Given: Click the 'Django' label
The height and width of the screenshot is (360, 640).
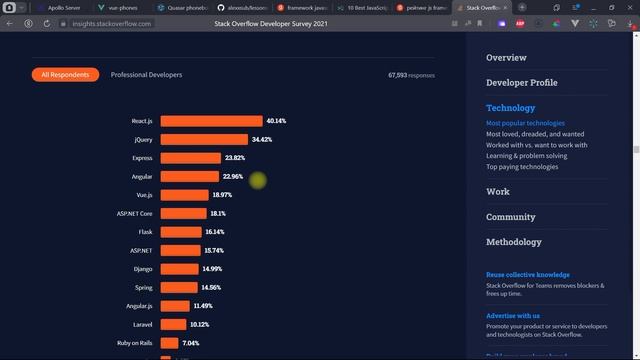Looking at the screenshot, I should tap(143, 269).
